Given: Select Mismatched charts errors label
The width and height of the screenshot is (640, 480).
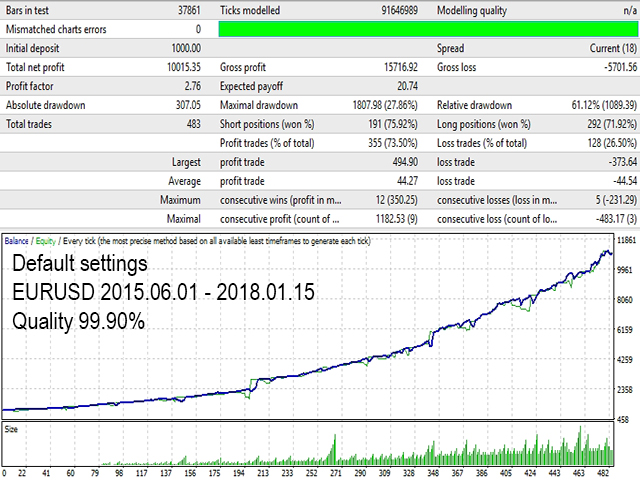Looking at the screenshot, I should (56, 29).
